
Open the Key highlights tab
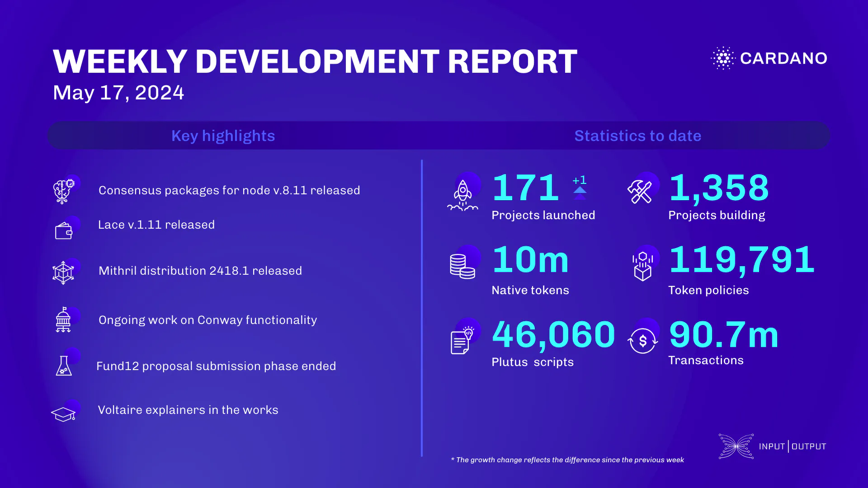pos(223,136)
